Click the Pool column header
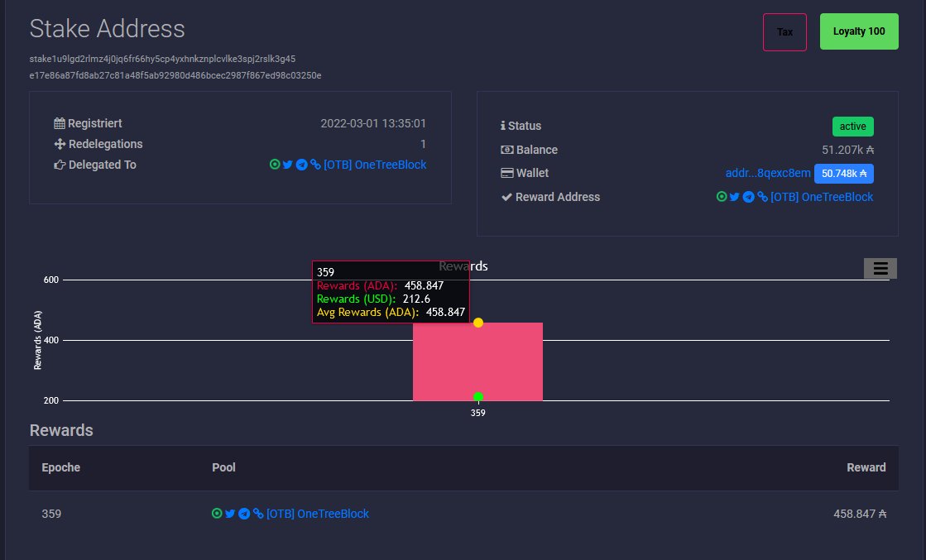 223,467
